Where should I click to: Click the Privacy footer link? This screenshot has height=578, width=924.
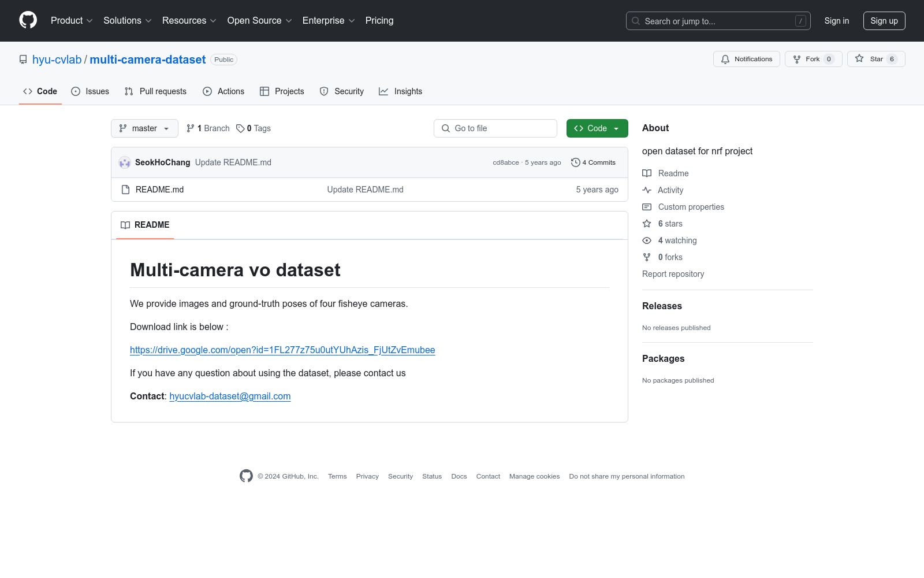pos(367,476)
